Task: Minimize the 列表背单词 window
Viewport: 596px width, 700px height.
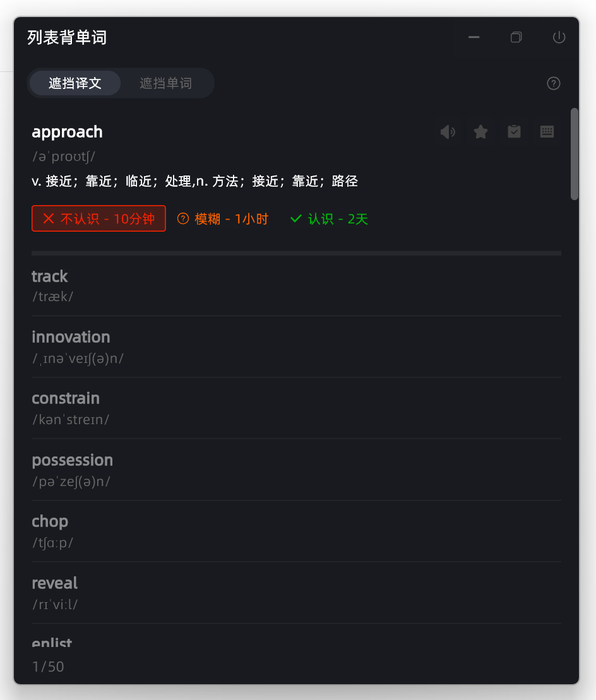Action: 474,37
